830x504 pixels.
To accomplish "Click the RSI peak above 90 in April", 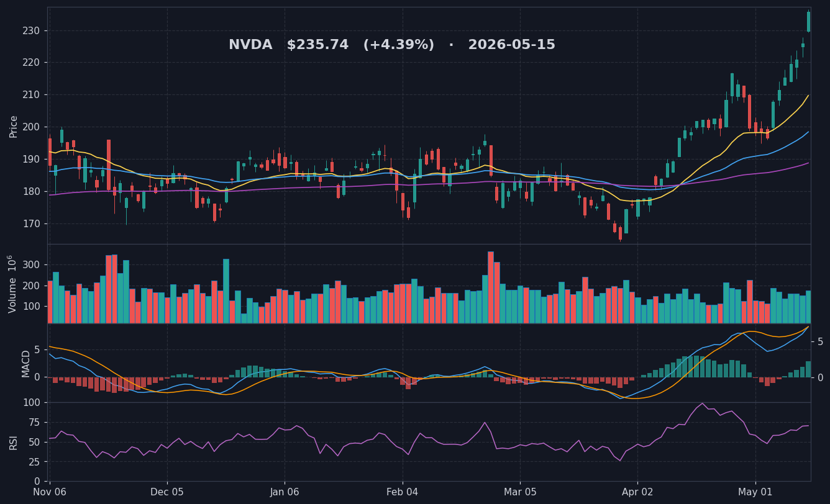I will (703, 403).
